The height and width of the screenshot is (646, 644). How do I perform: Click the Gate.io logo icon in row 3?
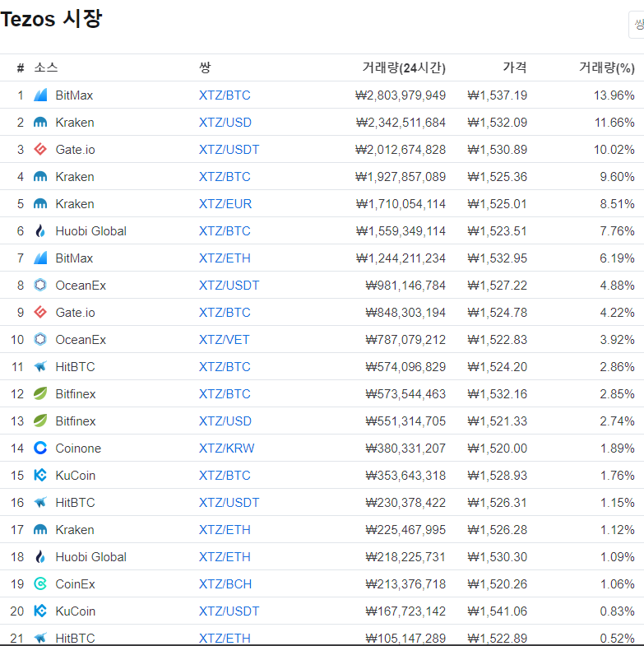pos(40,150)
